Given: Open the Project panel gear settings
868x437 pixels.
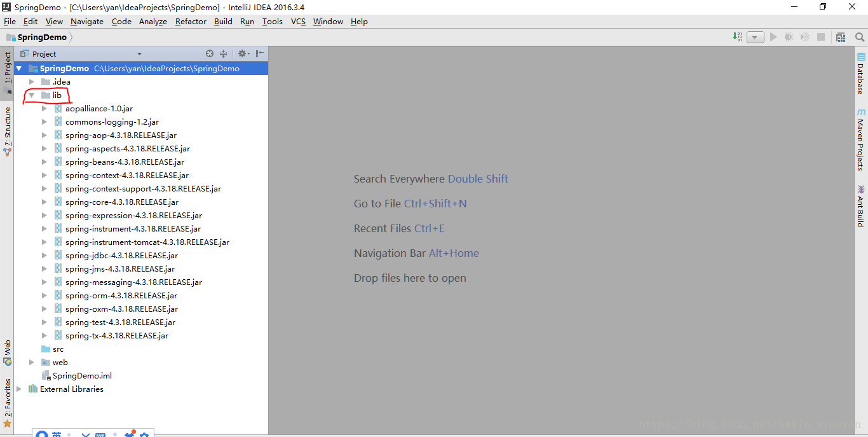Looking at the screenshot, I should 243,53.
